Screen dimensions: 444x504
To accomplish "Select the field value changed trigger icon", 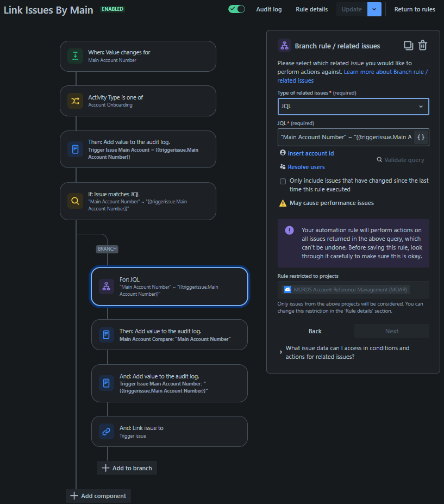I will (x=75, y=56).
